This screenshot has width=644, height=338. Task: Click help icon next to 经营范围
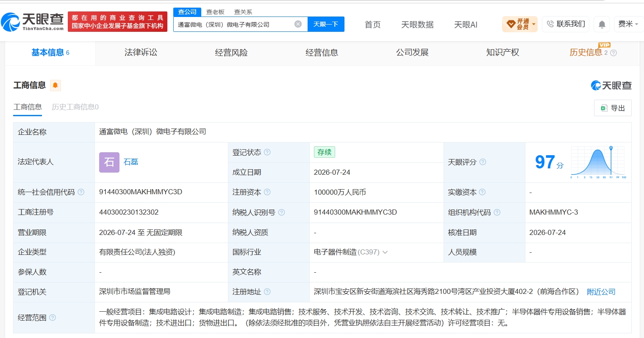[x=53, y=318]
